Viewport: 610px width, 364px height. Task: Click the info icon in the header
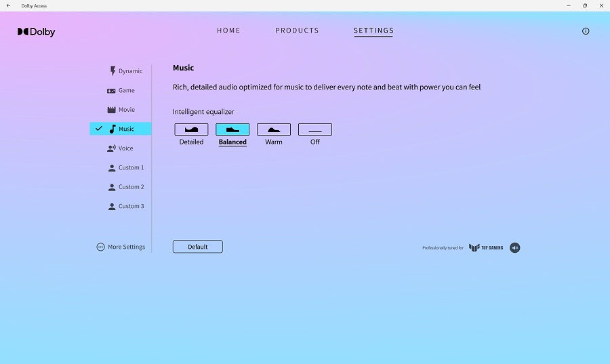(586, 31)
